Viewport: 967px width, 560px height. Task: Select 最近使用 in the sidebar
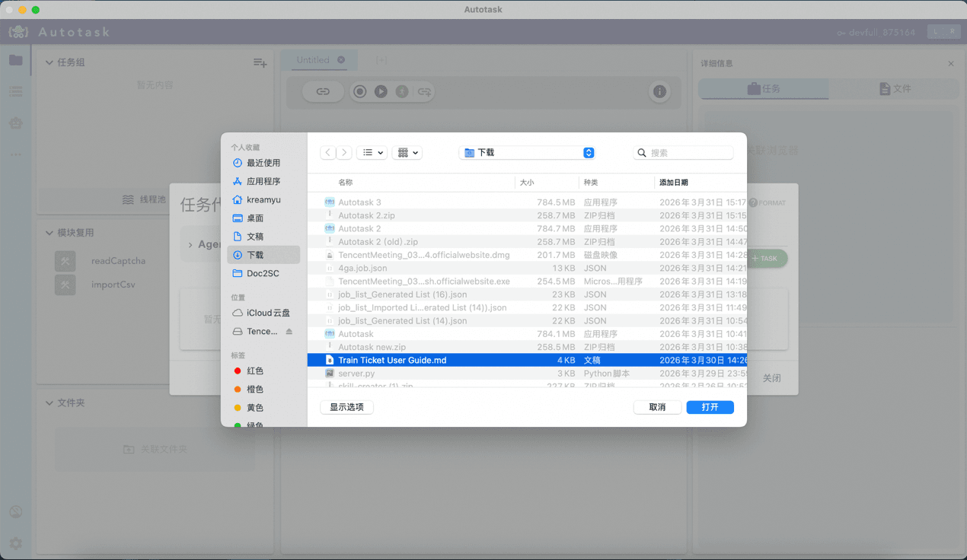pos(263,163)
